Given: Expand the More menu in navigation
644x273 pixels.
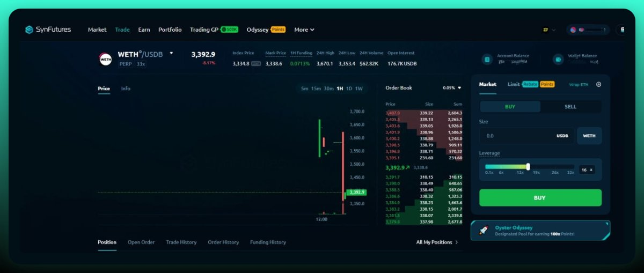Looking at the screenshot, I should tap(304, 29).
